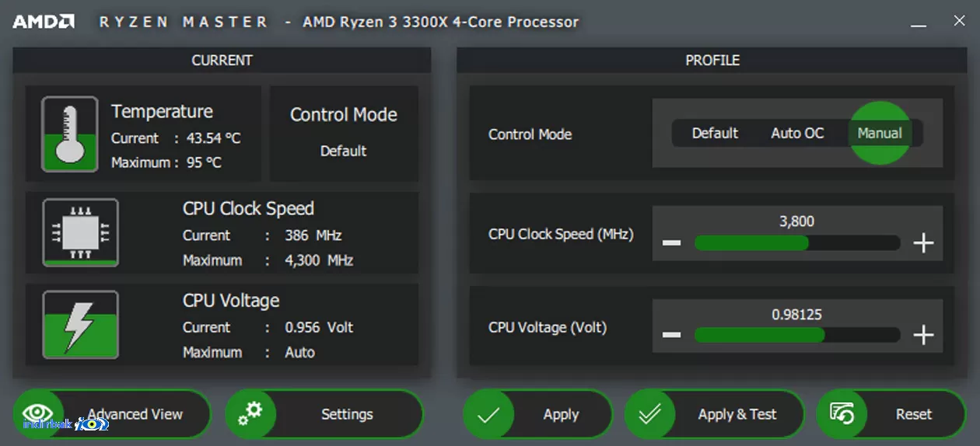Click the CPU Voltage (Volt) label
Screen dimensions: 980x446
pyautogui.click(x=548, y=327)
